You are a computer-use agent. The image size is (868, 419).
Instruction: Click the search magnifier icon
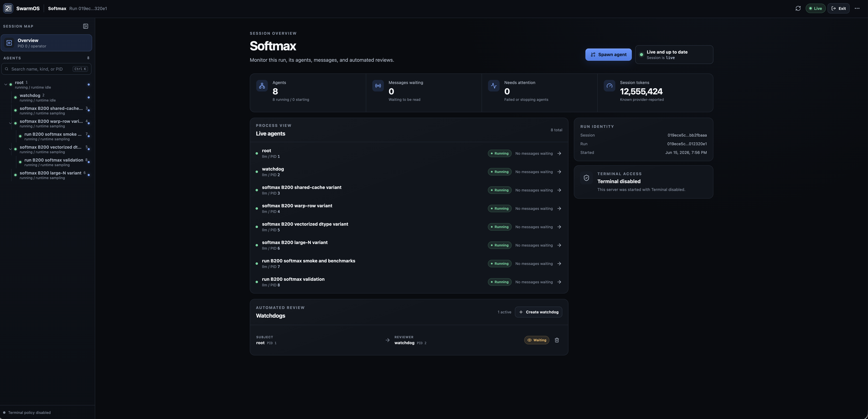tap(6, 69)
